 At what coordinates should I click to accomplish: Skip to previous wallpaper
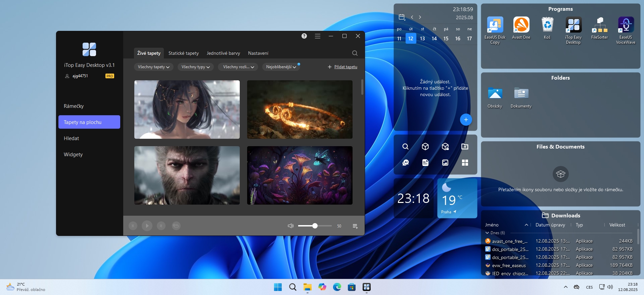[133, 226]
